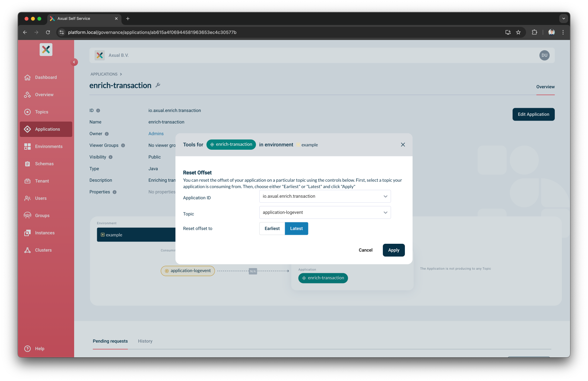588x381 pixels.
Task: Open Applications section in sidebar
Action: coord(46,129)
